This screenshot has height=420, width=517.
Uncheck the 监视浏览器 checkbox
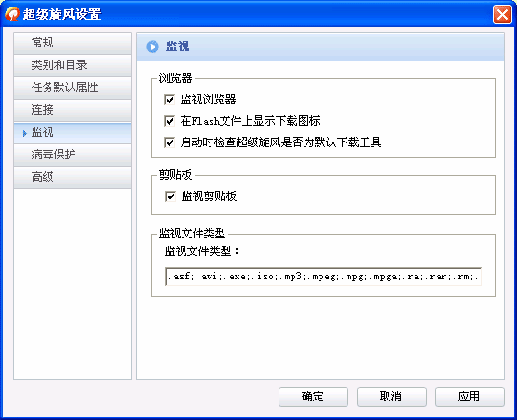point(170,100)
